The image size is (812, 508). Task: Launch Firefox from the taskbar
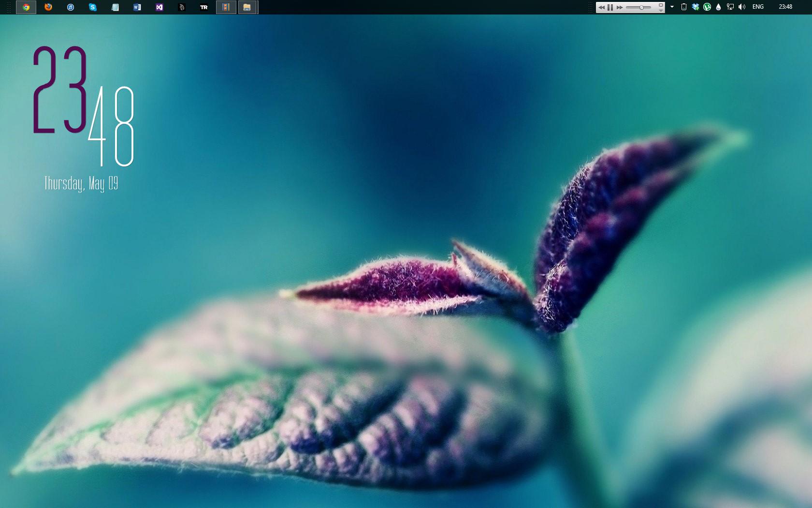click(x=48, y=7)
